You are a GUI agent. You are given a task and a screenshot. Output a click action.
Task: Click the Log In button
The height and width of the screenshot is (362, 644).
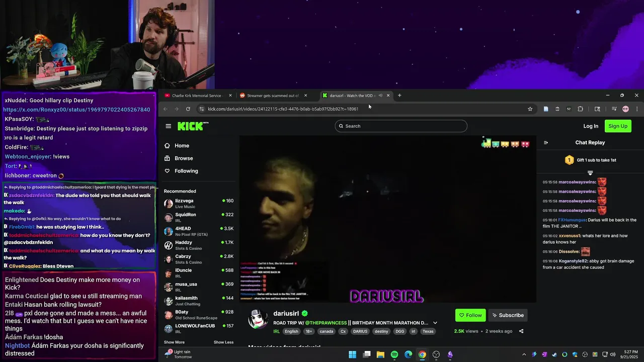click(591, 126)
